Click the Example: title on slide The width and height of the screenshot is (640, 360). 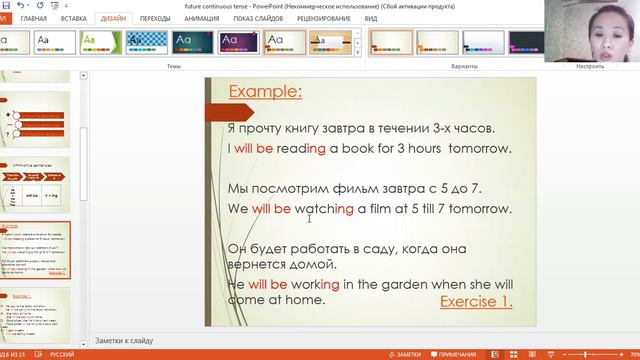coord(265,91)
